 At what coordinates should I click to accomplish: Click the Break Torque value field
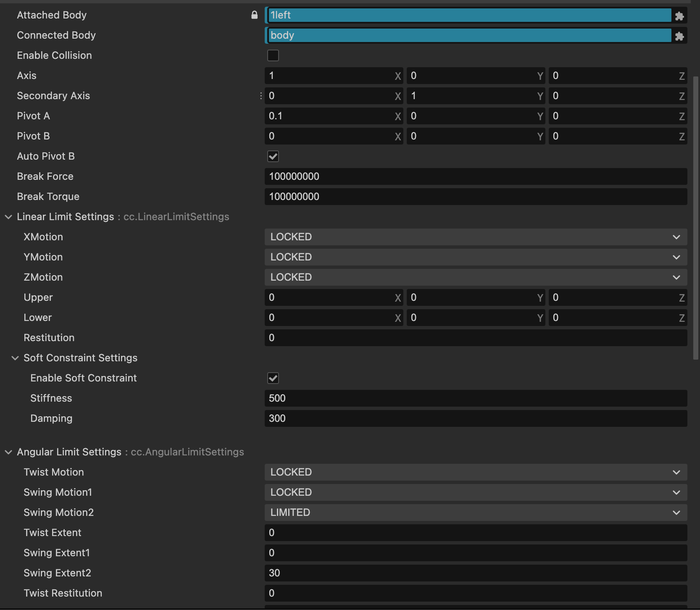476,197
